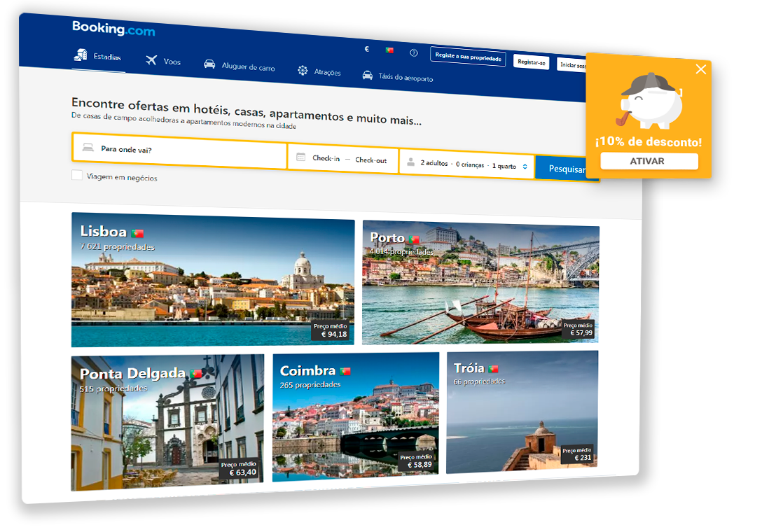
Task: Open the help question mark icon
Action: pyautogui.click(x=414, y=52)
